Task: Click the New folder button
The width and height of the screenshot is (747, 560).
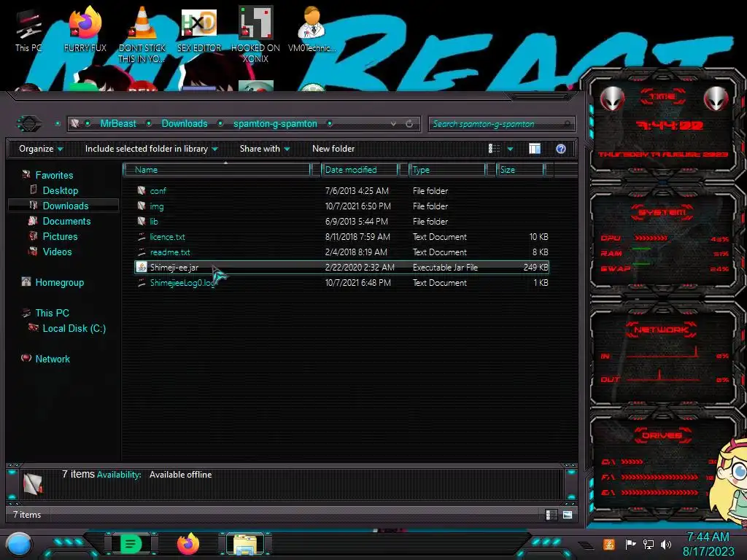Action: (x=333, y=149)
